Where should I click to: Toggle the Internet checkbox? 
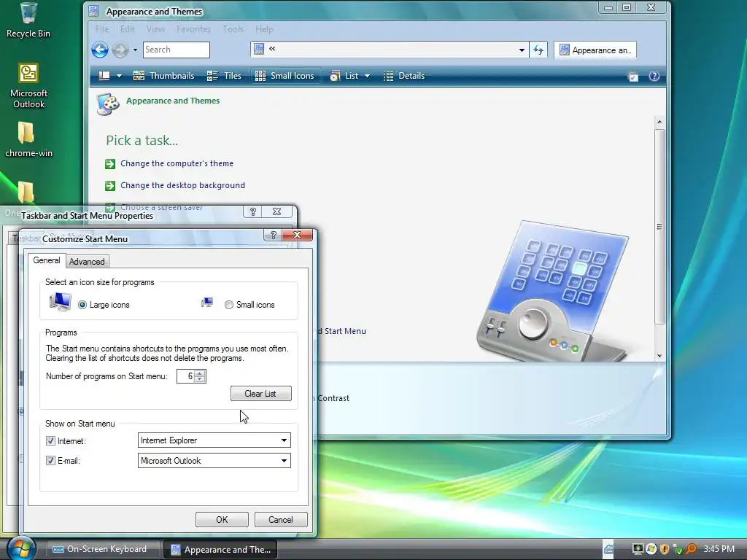point(50,441)
